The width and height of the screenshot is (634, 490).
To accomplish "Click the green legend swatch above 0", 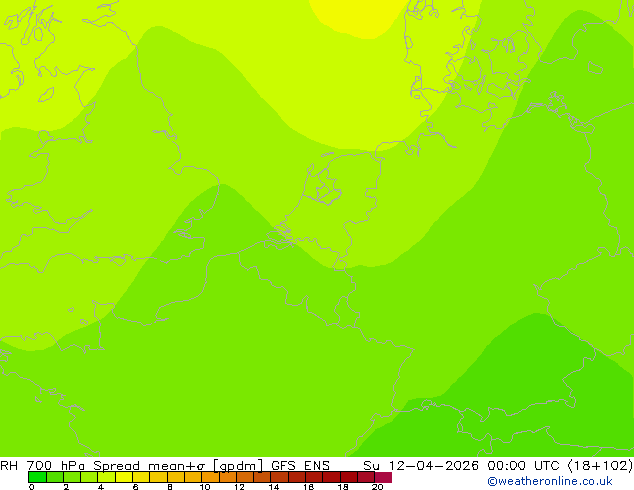I will pos(37,477).
